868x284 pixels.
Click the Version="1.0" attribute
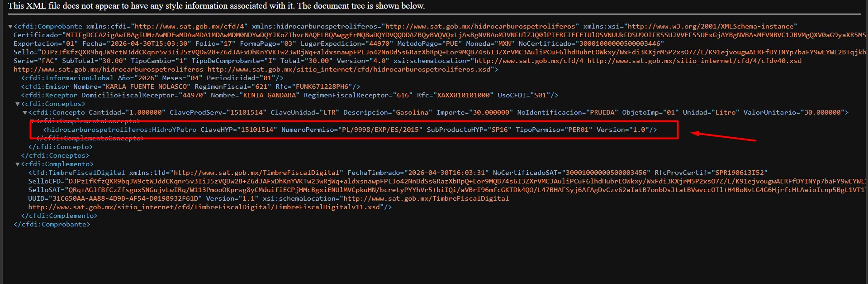623,130
